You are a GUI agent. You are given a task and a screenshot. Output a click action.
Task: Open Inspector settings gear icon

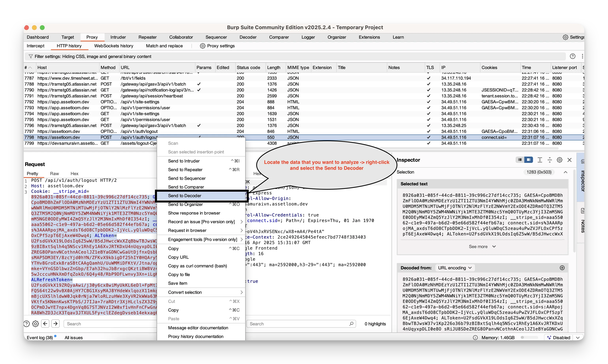pyautogui.click(x=559, y=160)
